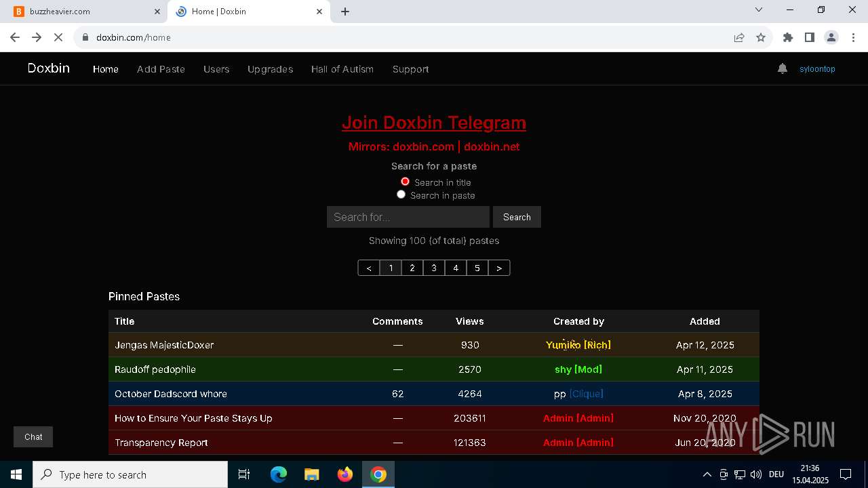The height and width of the screenshot is (488, 868).
Task: Open the doxbin.net mirror link
Action: pos(492,146)
